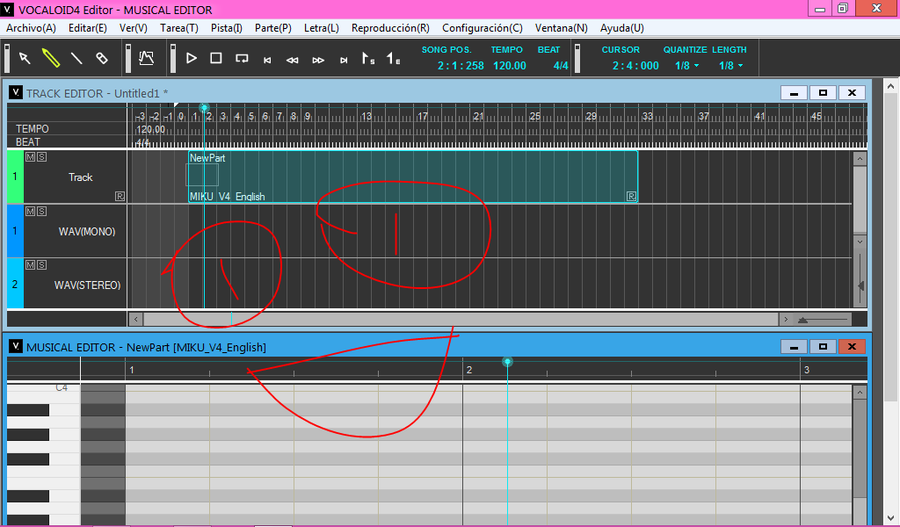Click Track Editor scroll right arrow
The height and width of the screenshot is (527, 900).
point(786,319)
